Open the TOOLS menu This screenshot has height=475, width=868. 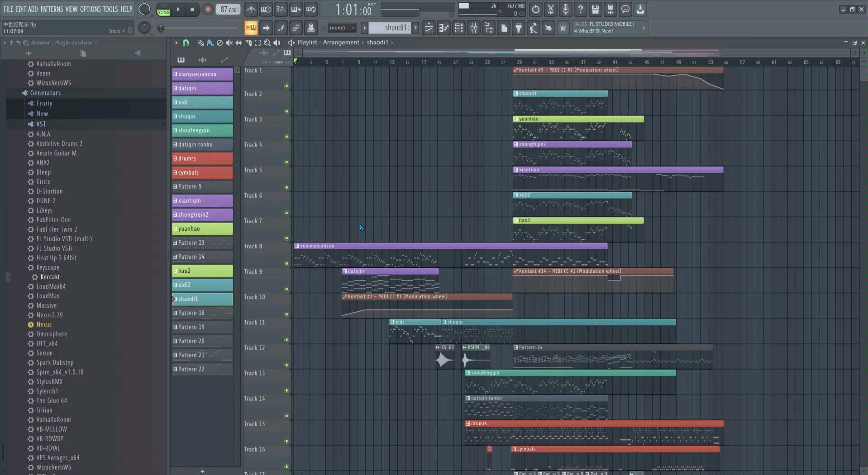pyautogui.click(x=110, y=9)
